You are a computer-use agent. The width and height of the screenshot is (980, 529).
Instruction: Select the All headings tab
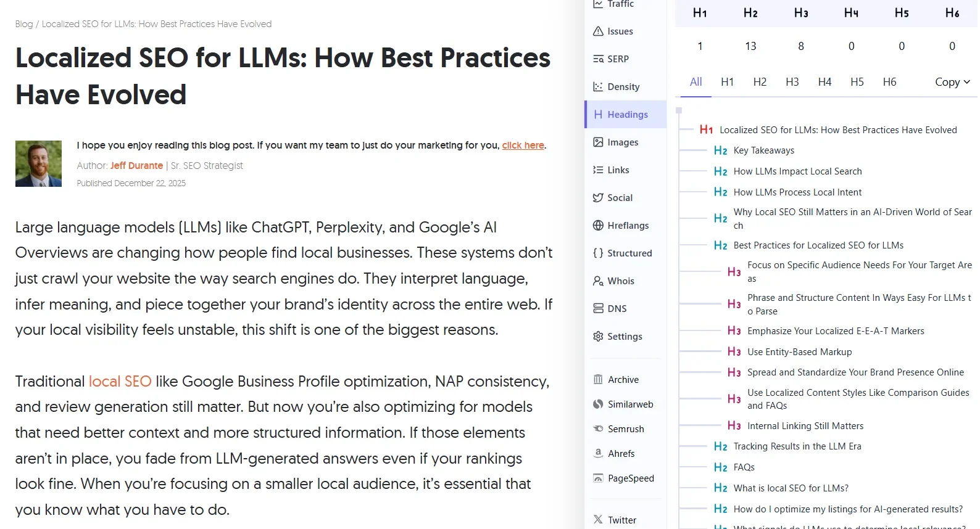tap(696, 82)
